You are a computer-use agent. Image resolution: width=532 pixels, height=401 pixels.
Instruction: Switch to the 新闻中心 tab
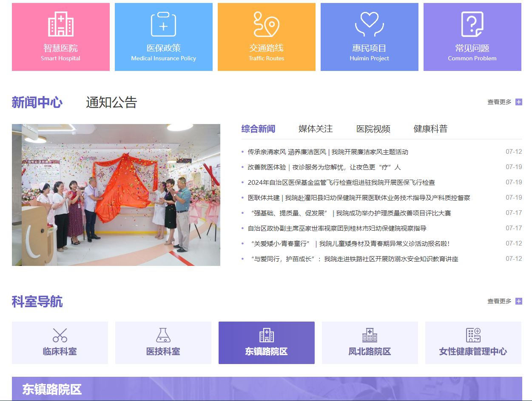(37, 102)
